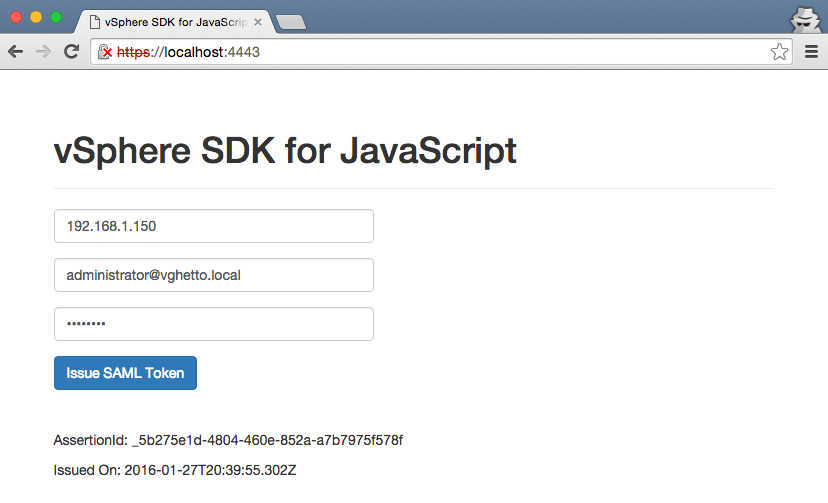Click the vSphere SDK for JavaScript heading

click(285, 151)
